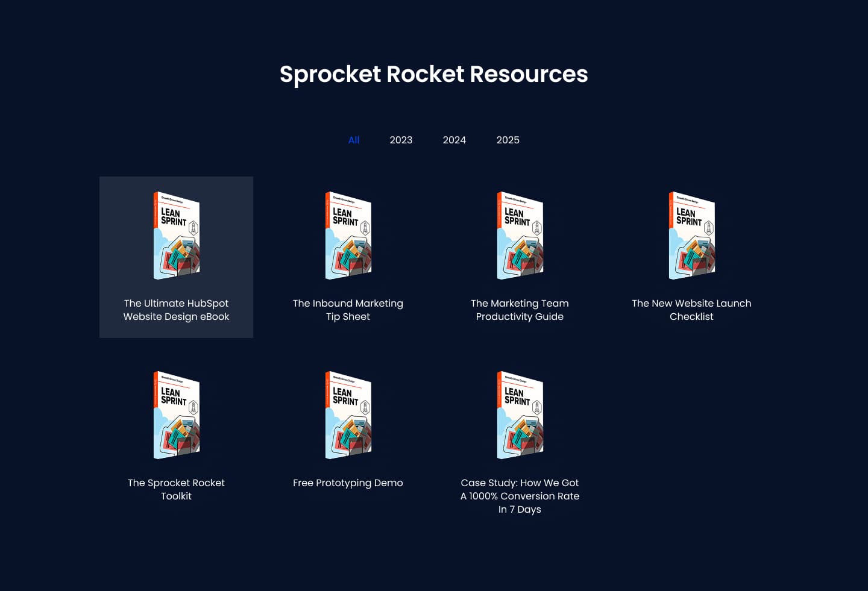Open the Sprocket Rocket Toolkit book cover
The width and height of the screenshot is (868, 591).
pos(176,415)
